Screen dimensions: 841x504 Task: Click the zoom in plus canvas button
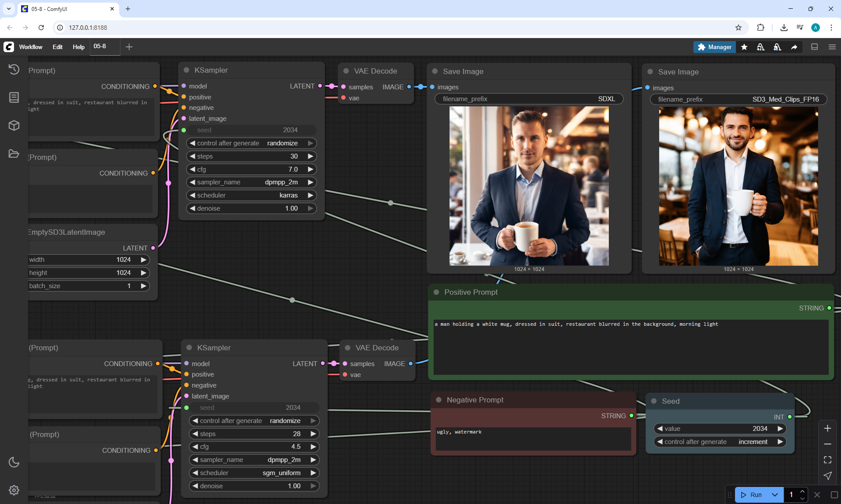[827, 428]
